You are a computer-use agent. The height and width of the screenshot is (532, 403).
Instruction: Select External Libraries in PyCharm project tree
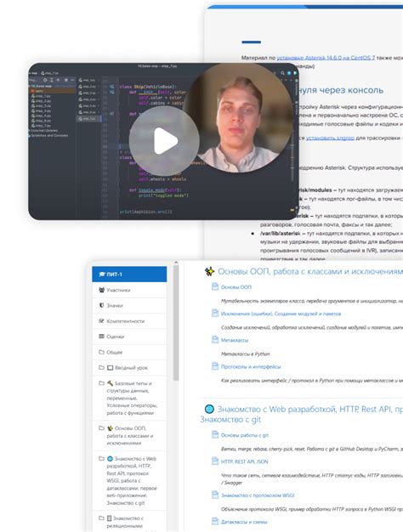coord(44,131)
